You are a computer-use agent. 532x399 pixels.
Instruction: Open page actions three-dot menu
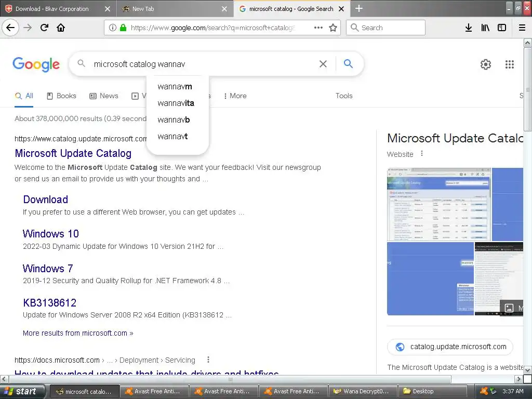click(x=318, y=28)
